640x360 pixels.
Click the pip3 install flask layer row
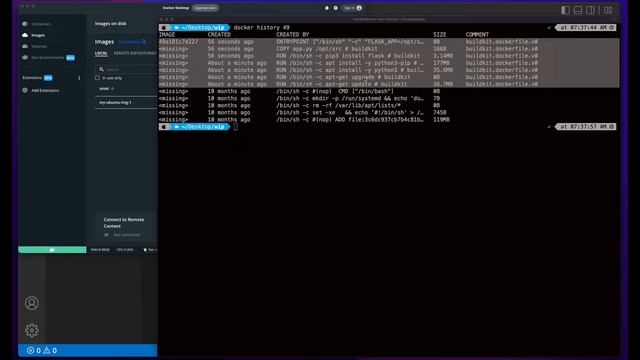(x=389, y=56)
